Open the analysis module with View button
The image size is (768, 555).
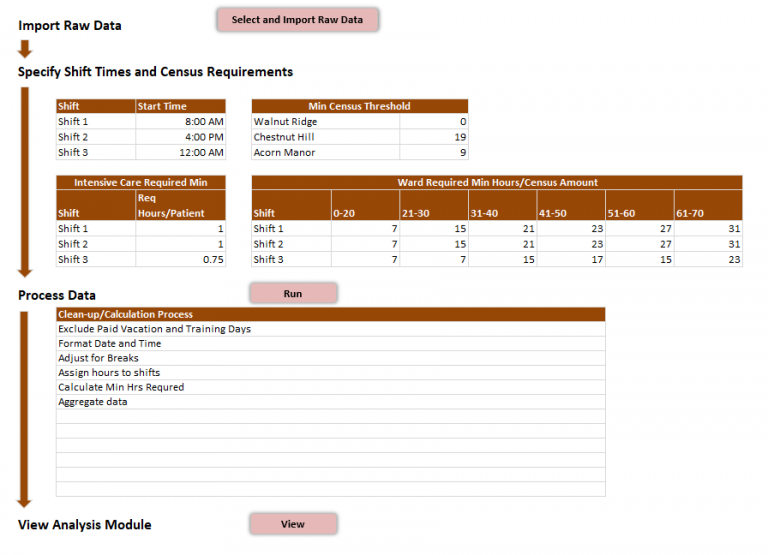tap(293, 524)
